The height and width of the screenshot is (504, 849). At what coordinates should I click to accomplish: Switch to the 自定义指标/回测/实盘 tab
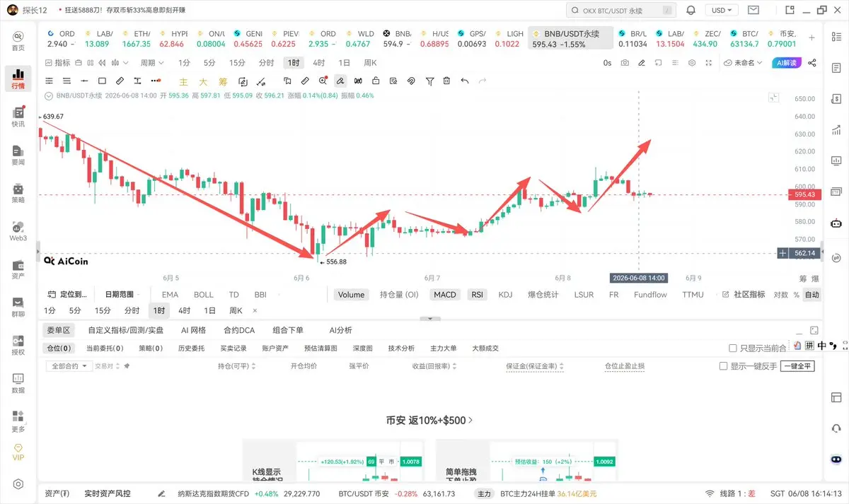click(126, 330)
